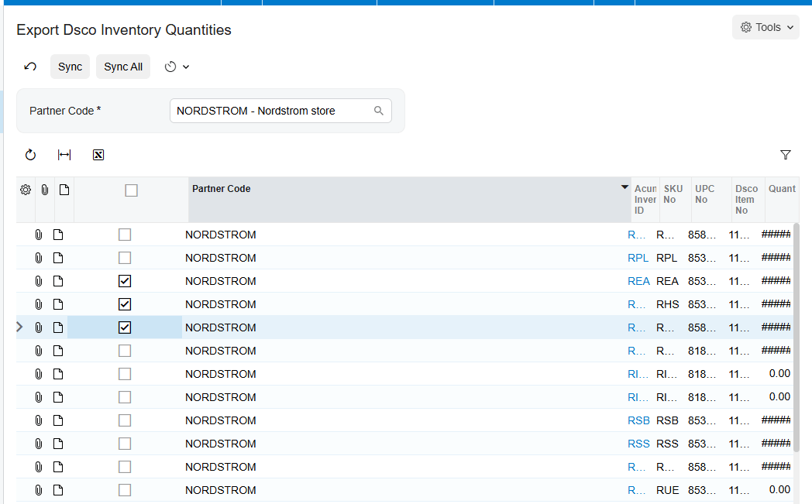Click the note page icon in grid header
The width and height of the screenshot is (812, 504).
(x=64, y=190)
